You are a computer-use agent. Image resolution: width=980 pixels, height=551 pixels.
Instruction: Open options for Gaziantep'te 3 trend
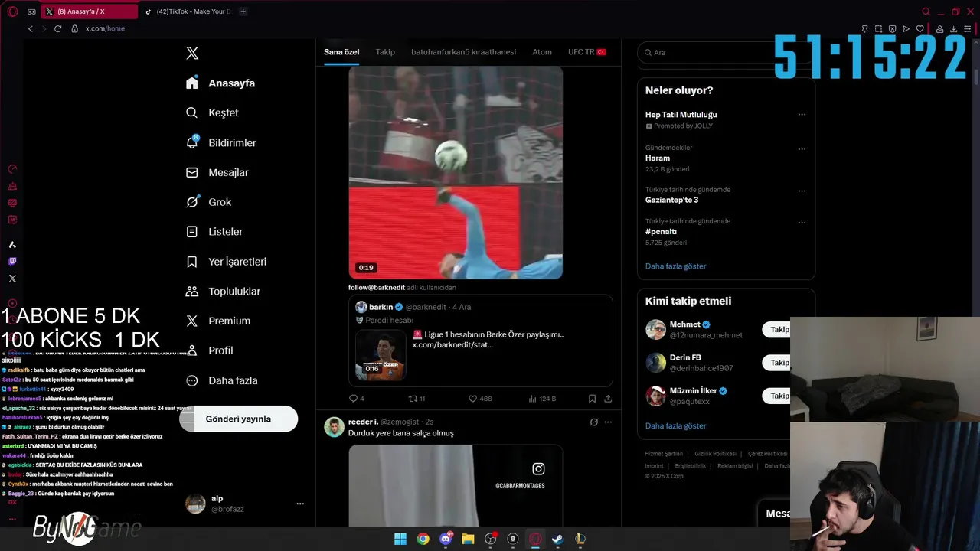coord(802,191)
